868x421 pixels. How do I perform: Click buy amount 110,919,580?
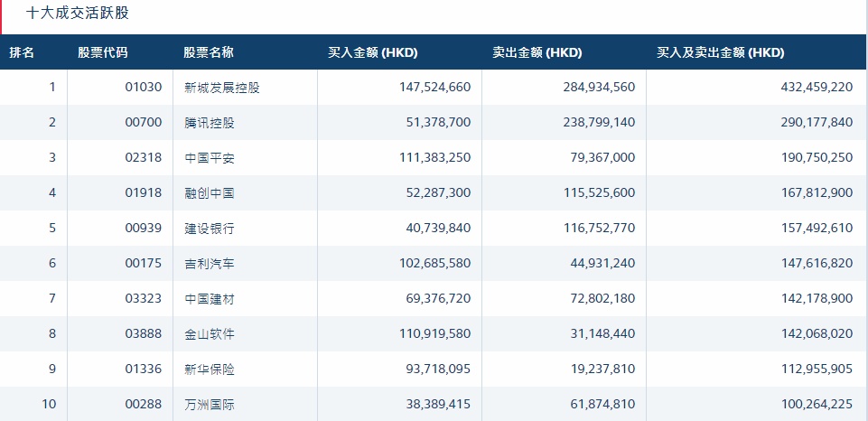[x=435, y=333]
